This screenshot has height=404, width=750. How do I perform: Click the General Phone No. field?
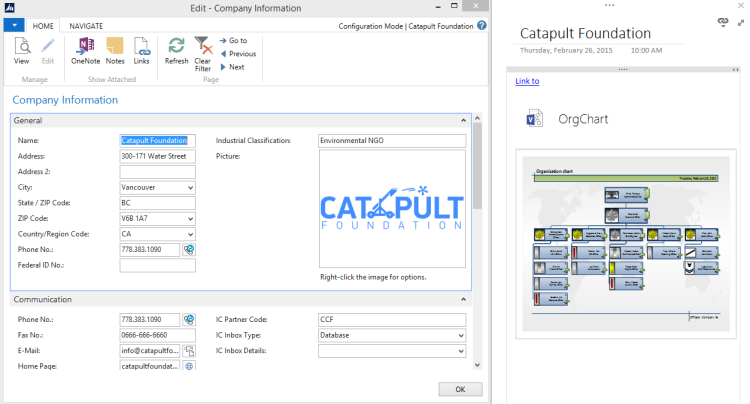point(150,250)
